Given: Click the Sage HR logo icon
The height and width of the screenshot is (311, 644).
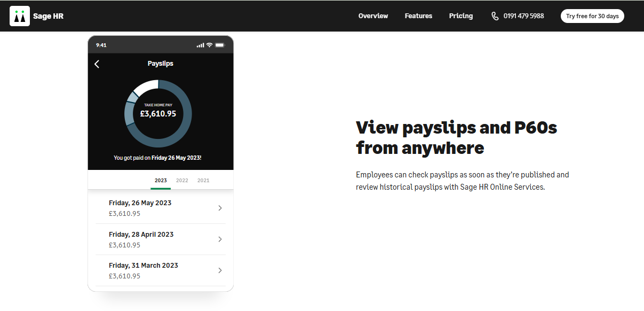Looking at the screenshot, I should pos(20,16).
